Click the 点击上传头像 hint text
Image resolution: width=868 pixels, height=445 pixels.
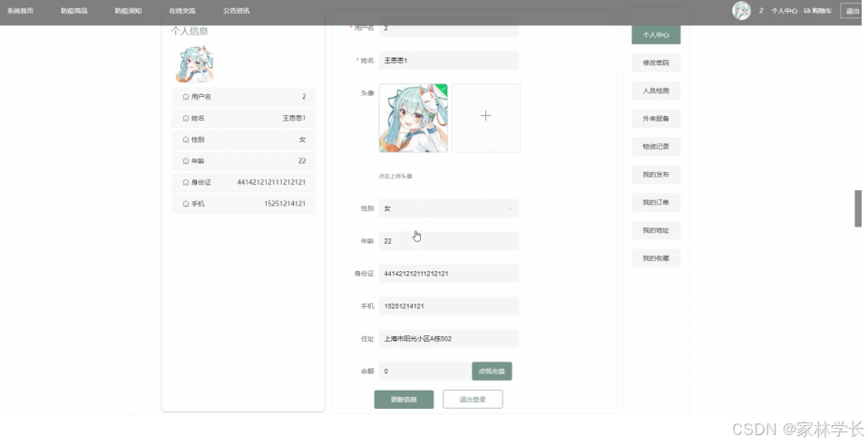coord(395,177)
